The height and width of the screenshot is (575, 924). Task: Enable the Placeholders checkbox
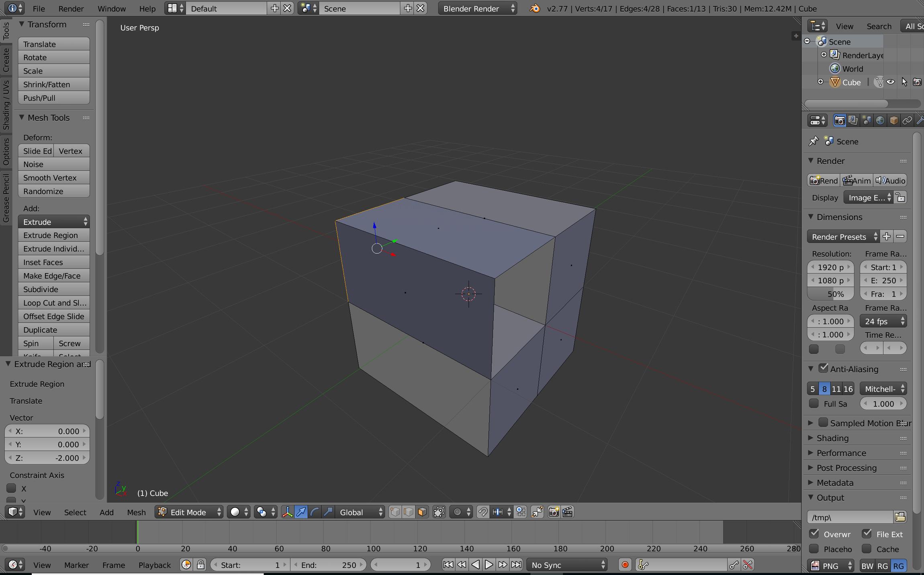point(814,548)
